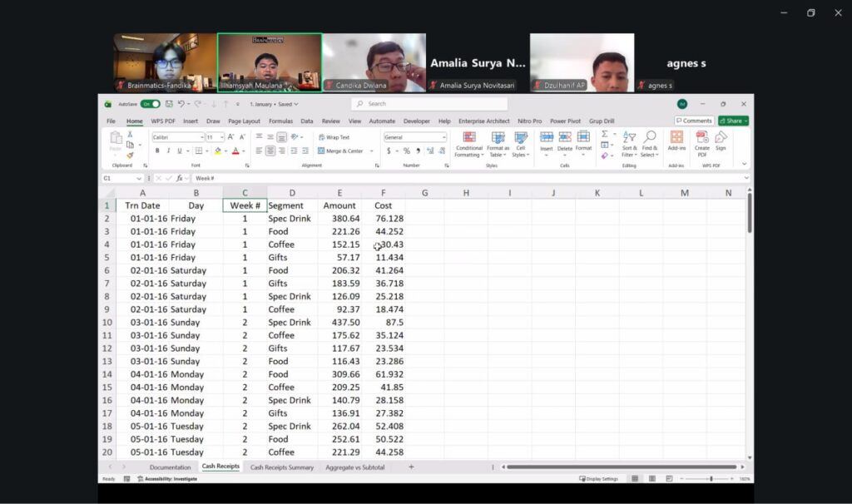Click the Format Painter brush icon
The width and height of the screenshot is (852, 504).
[x=130, y=156]
